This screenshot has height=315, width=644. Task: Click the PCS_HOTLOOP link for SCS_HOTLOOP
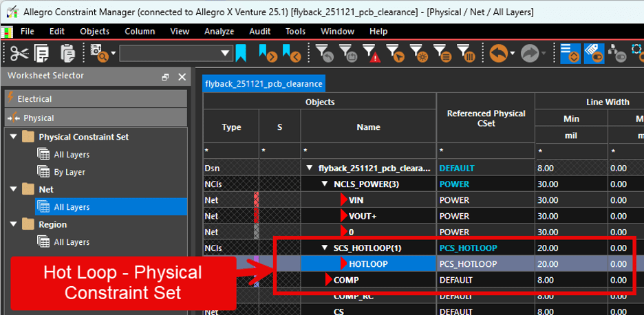(x=469, y=248)
